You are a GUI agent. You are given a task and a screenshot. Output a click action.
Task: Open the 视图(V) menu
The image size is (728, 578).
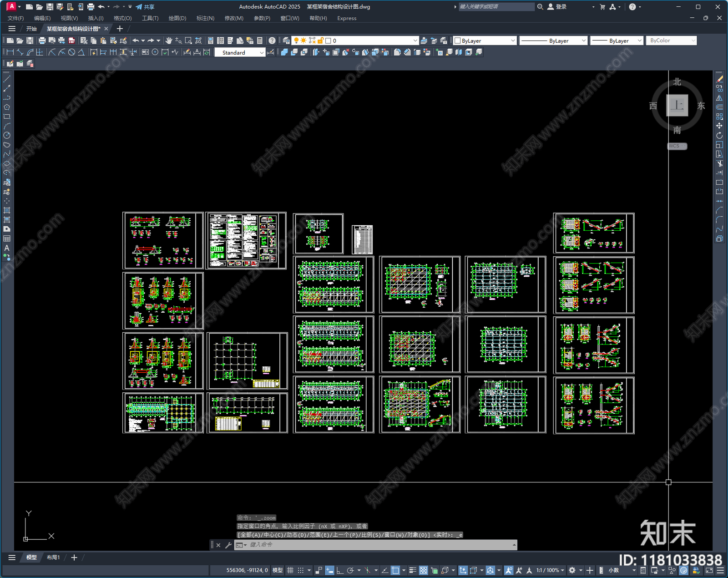(x=69, y=18)
